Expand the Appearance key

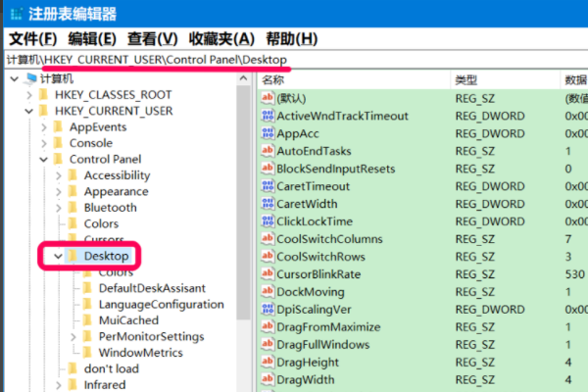(x=59, y=192)
